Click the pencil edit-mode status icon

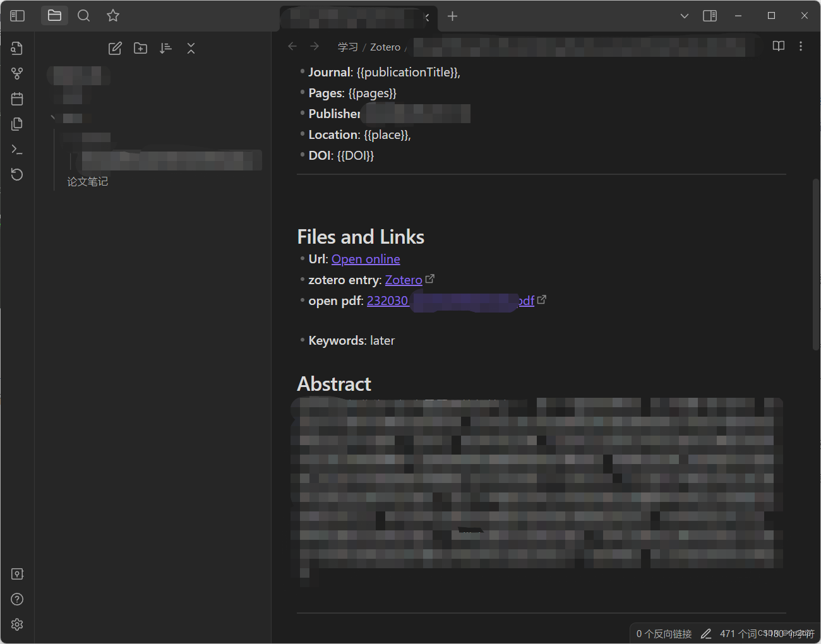coord(706,633)
